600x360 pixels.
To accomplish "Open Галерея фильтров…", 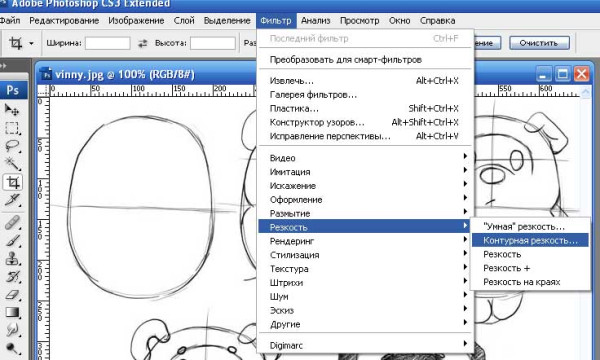I will click(366, 94).
